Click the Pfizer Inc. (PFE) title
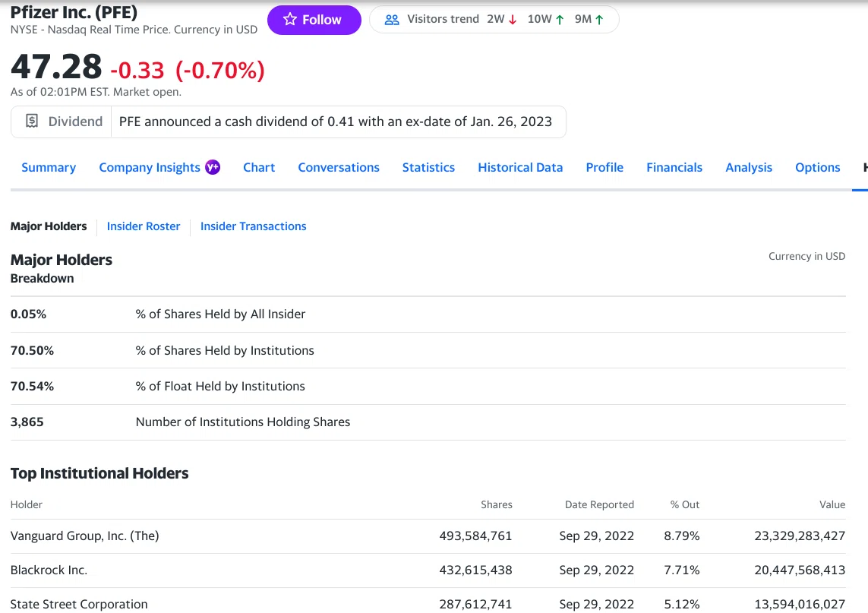The width and height of the screenshot is (868, 613). click(74, 11)
